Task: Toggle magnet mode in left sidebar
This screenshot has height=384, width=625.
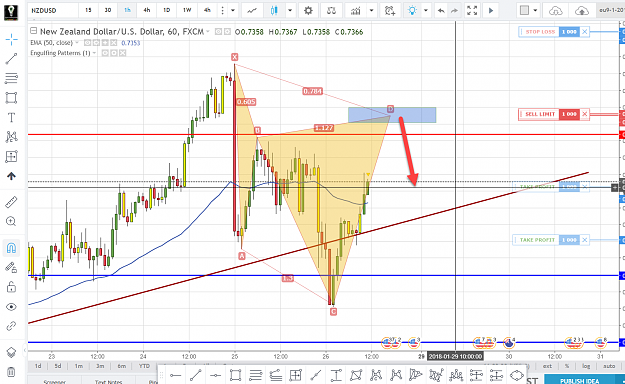Action: tap(11, 248)
